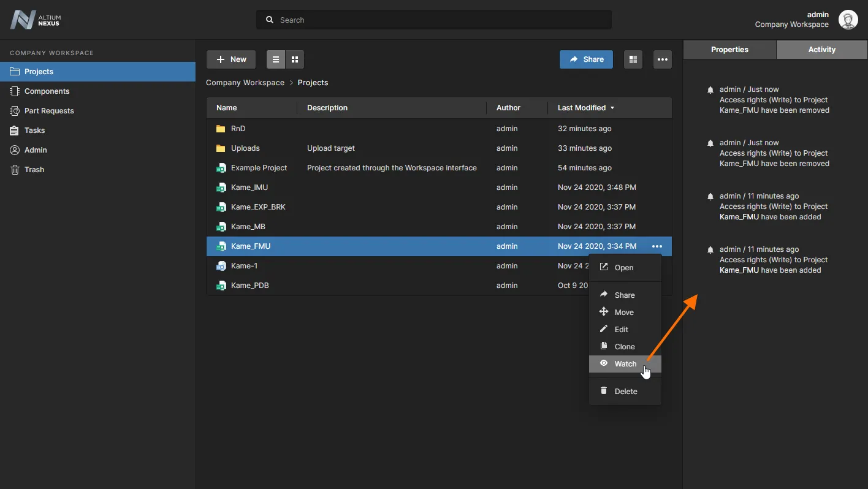
Task: Click the Projects breadcrumb
Action: [313, 83]
